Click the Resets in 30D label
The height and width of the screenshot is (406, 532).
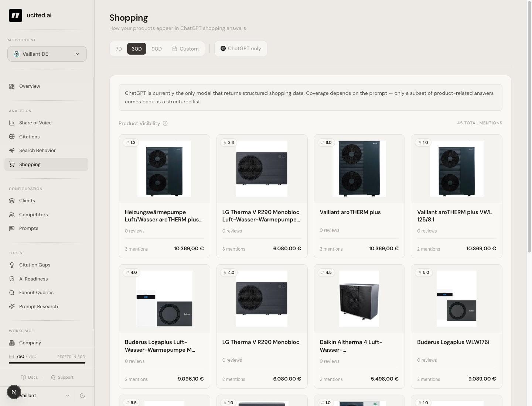pos(71,357)
